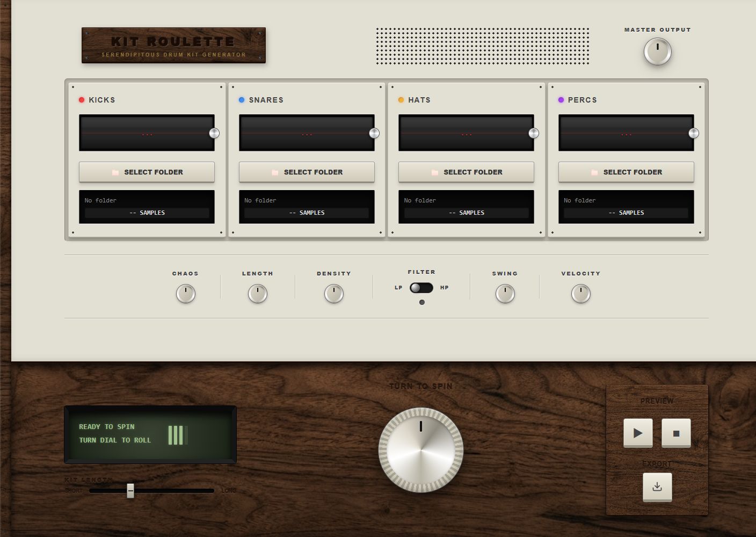Click the 'READY TO SPIN' status text
The image size is (756, 537).
[107, 427]
